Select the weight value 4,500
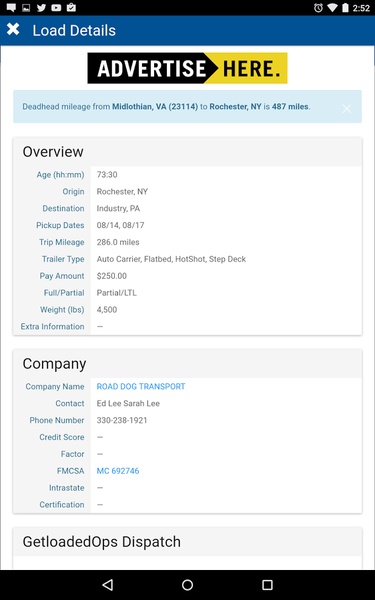Image resolution: width=375 pixels, height=600 pixels. pyautogui.click(x=107, y=310)
